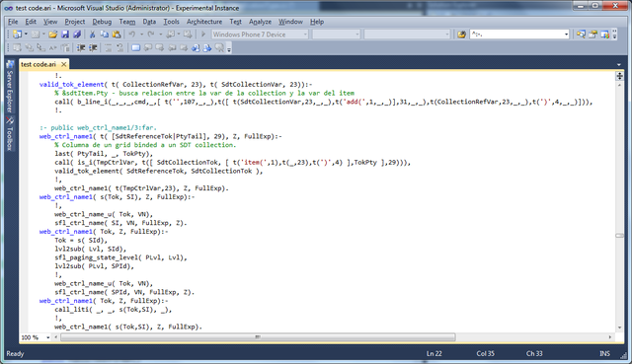The height and width of the screenshot is (364, 632).
Task: Click the 'Ln 22' status bar text
Action: click(x=434, y=353)
